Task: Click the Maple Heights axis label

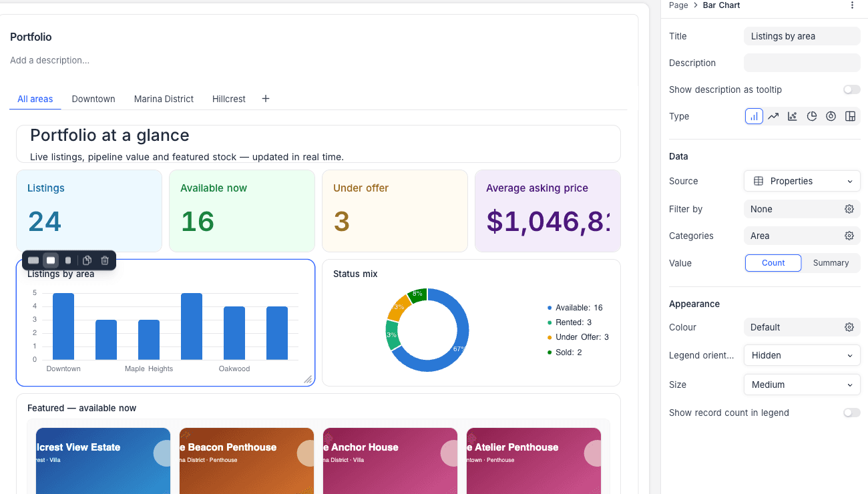Action: pyautogui.click(x=149, y=368)
